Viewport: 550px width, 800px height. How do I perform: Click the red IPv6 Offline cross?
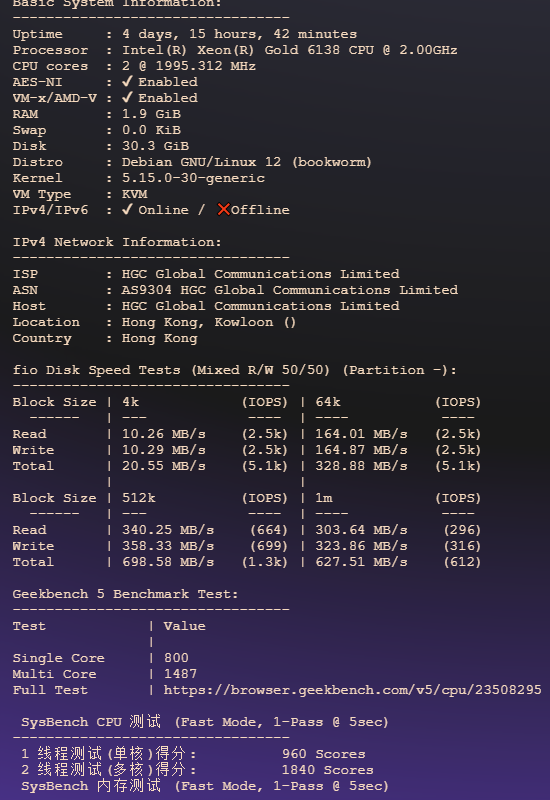223,210
